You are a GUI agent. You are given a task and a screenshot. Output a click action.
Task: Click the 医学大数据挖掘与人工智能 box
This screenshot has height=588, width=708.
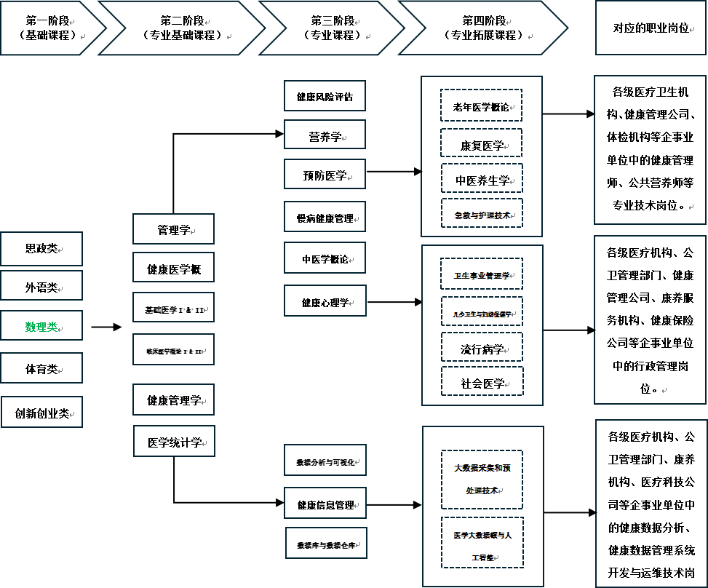(482, 543)
